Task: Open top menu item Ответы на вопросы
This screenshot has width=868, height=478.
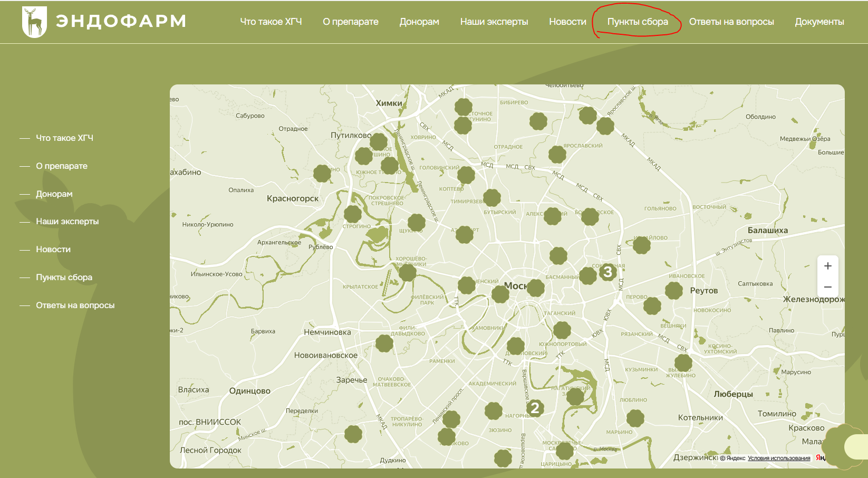Action: pyautogui.click(x=731, y=22)
